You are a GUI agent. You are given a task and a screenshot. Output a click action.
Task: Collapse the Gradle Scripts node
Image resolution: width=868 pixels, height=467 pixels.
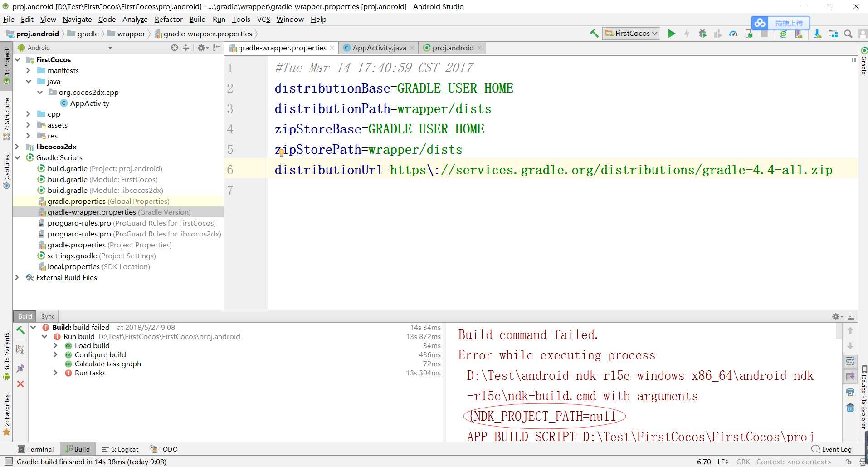coord(18,157)
